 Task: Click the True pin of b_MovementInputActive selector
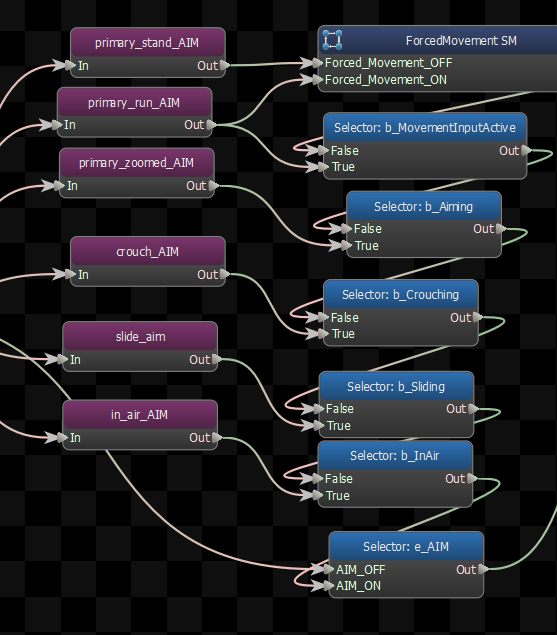point(324,166)
